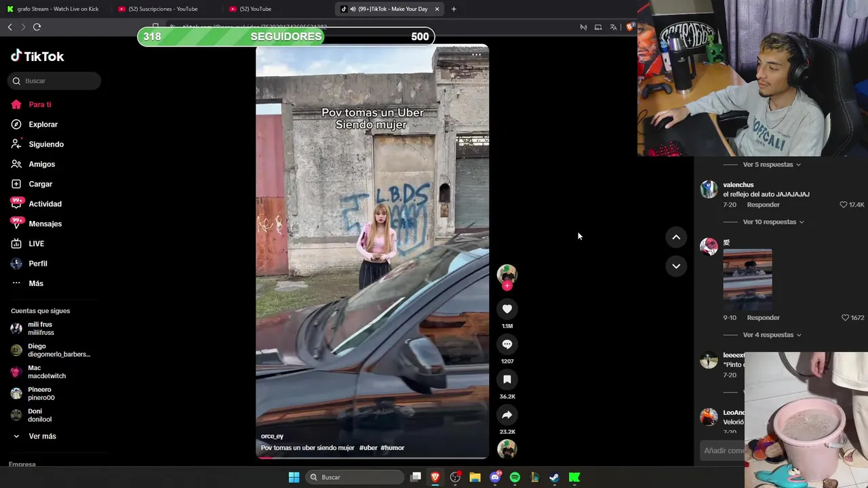This screenshot has height=488, width=868.
Task: Open valenchus commenter profile
Action: coord(738,185)
